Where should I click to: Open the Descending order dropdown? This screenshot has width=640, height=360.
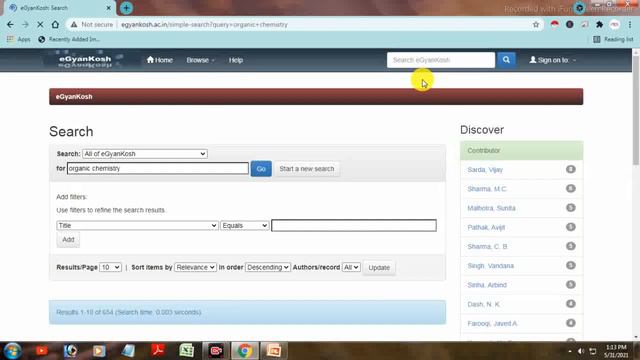pos(268,267)
